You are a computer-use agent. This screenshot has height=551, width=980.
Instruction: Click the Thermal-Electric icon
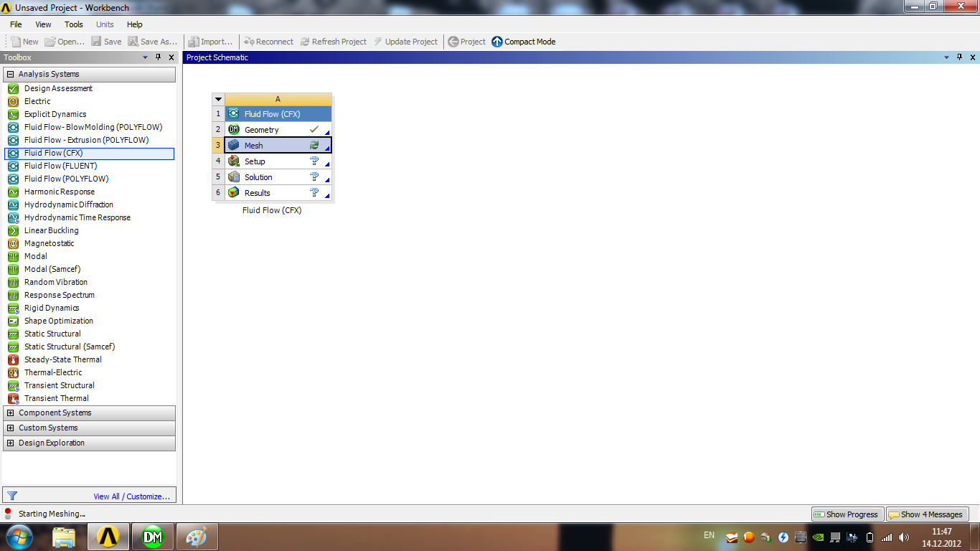[x=13, y=372]
